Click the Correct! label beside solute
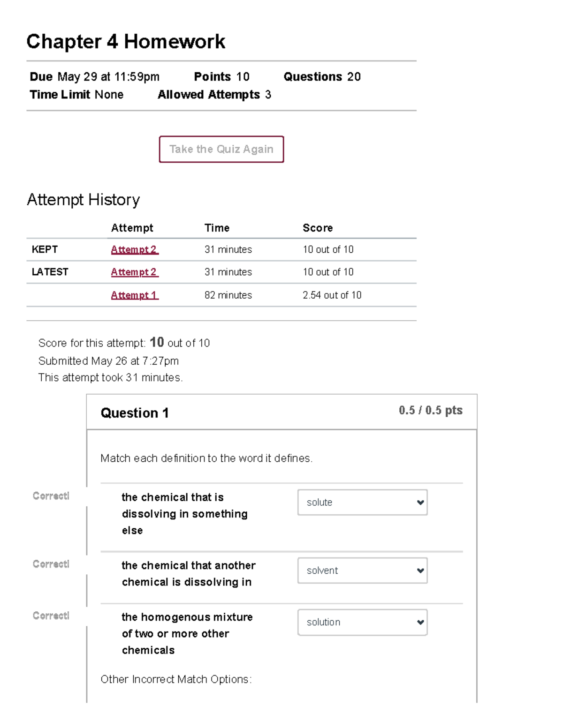 click(50, 495)
